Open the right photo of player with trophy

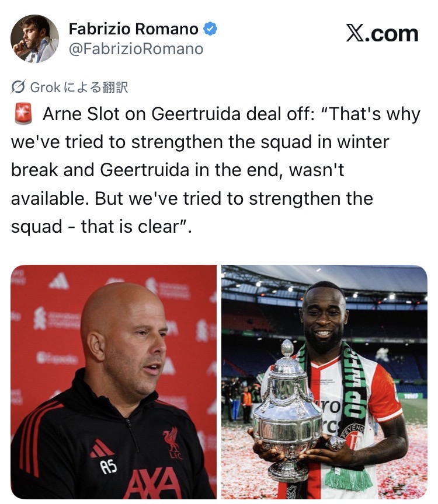click(324, 382)
